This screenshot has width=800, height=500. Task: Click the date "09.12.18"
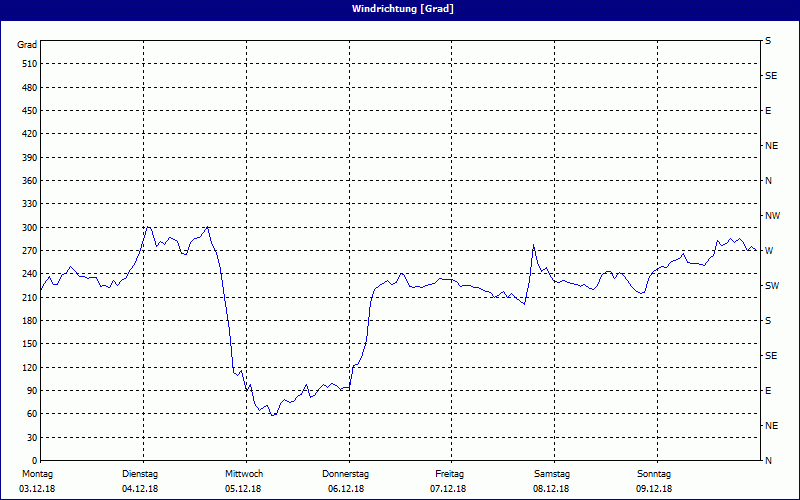tap(654, 489)
